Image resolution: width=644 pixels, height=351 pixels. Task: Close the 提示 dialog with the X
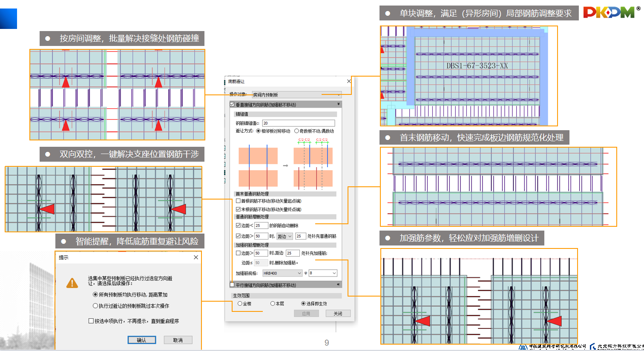point(195,257)
